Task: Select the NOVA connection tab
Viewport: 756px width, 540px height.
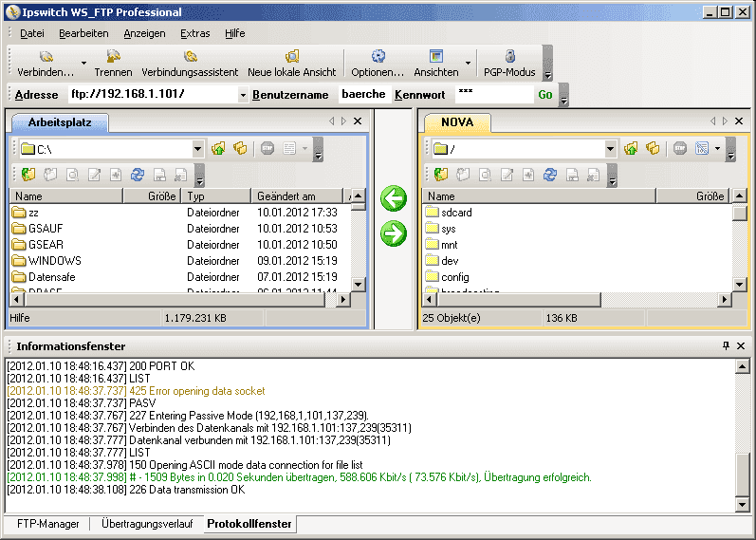Action: tap(457, 122)
